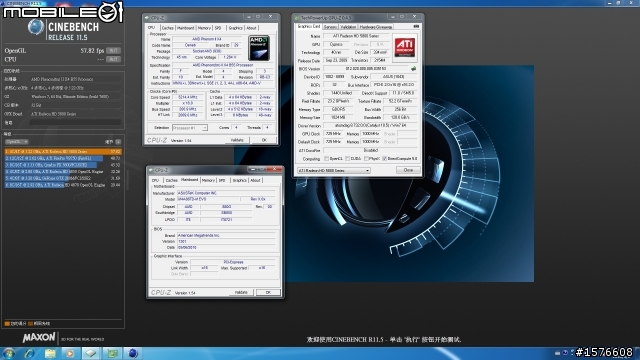The height and width of the screenshot is (360, 640).
Task: Click the MAXON logo
Action: coord(39,338)
